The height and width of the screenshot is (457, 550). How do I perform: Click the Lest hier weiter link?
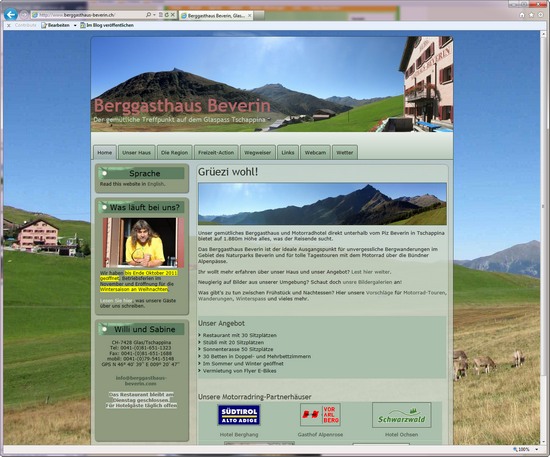[370, 272]
